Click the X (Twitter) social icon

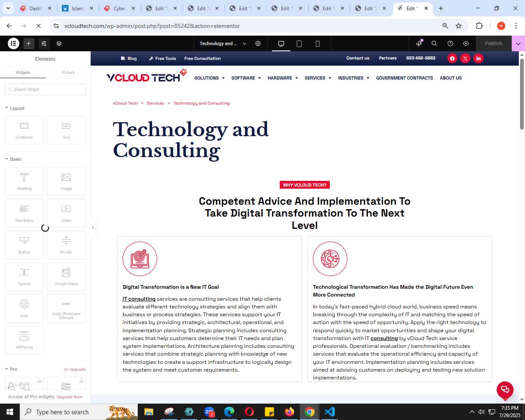coord(465,58)
